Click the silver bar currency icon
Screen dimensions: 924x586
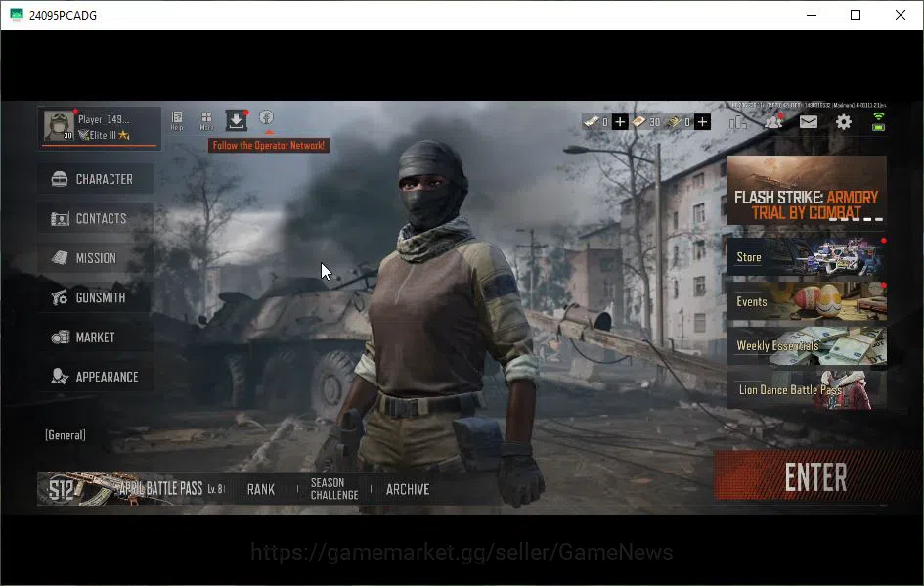coord(591,122)
